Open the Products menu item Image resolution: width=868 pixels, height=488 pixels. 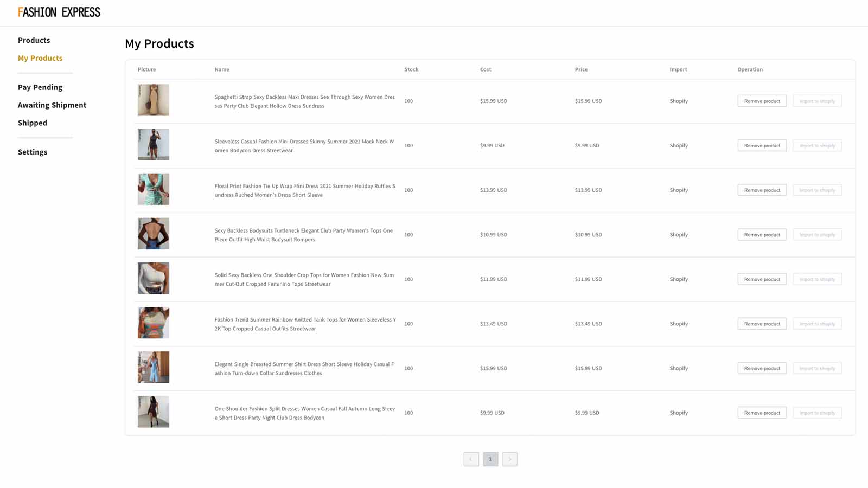coord(34,40)
